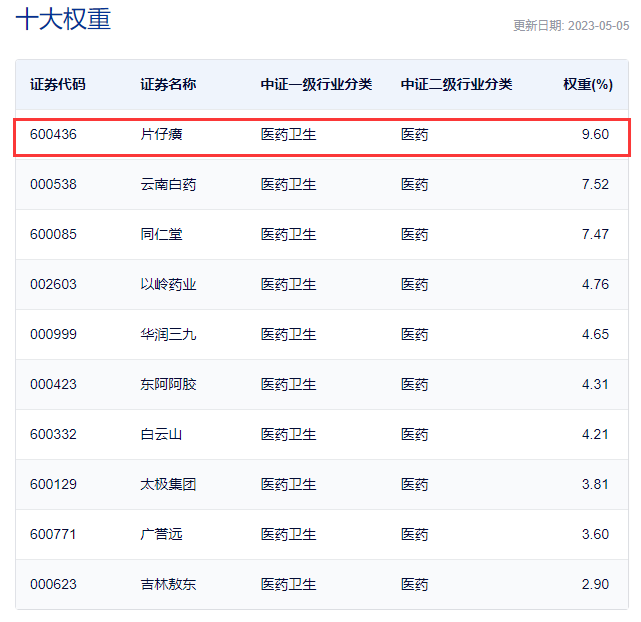Click weight value 4.31
This screenshot has height=622, width=641.
(595, 384)
